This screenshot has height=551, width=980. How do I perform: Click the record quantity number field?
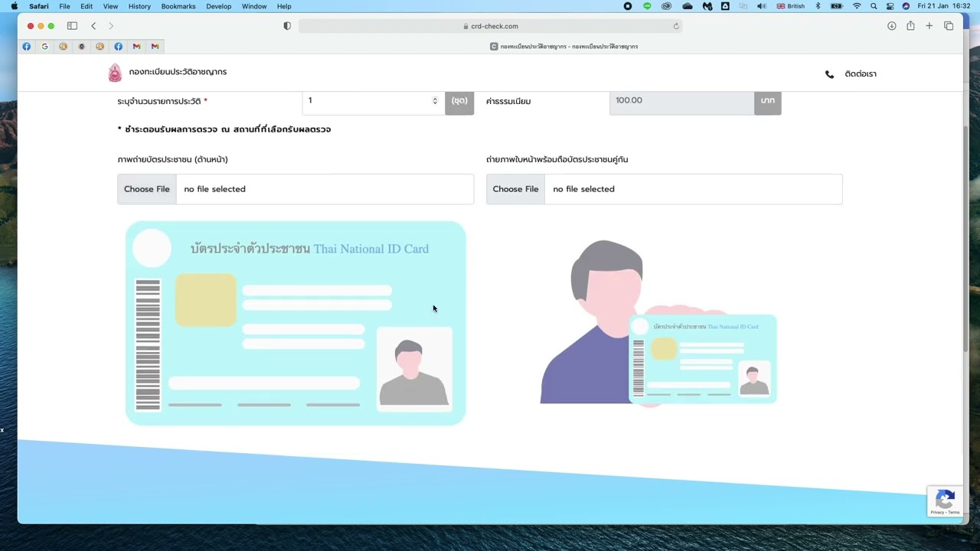(x=373, y=100)
